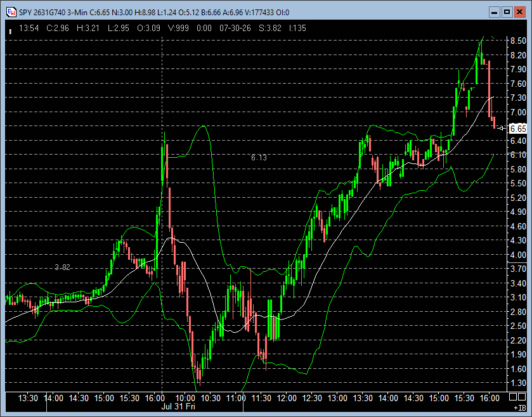Click the V:999 volume readout
The height and width of the screenshot is (417, 532).
point(178,28)
